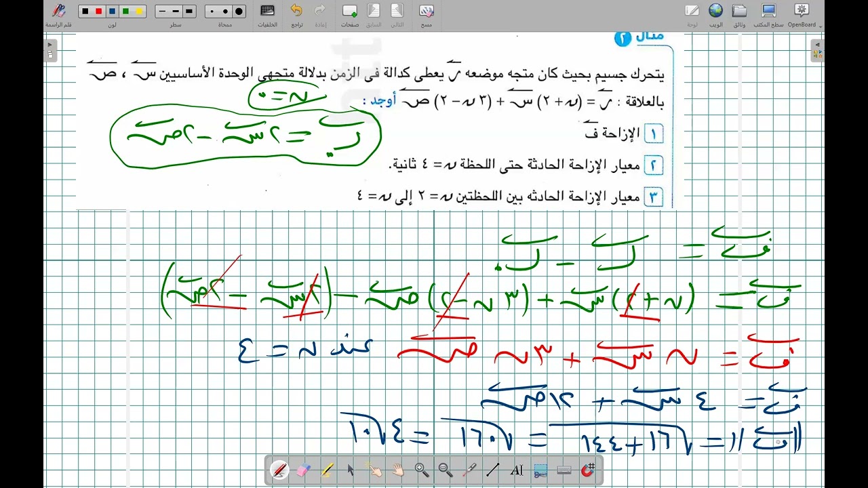Select the highlighter marker tool
The width and height of the screenshot is (868, 488).
(327, 469)
